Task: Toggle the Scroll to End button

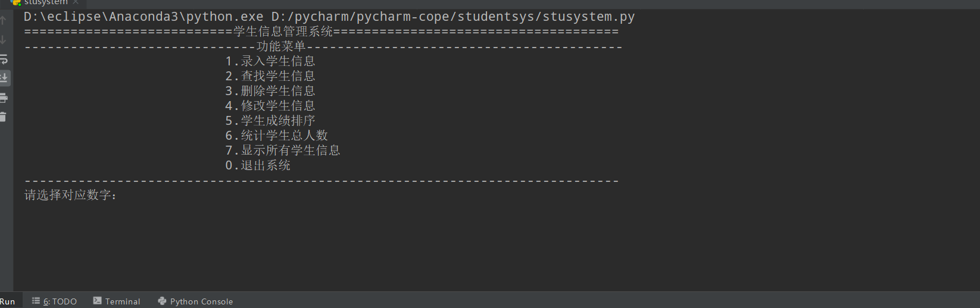Action: [4, 78]
